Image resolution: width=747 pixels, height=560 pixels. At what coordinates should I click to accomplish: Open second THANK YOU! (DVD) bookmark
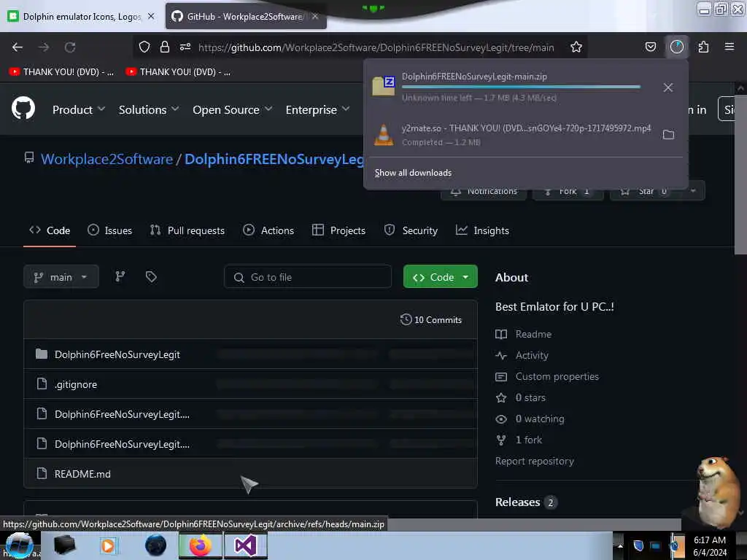[178, 72]
